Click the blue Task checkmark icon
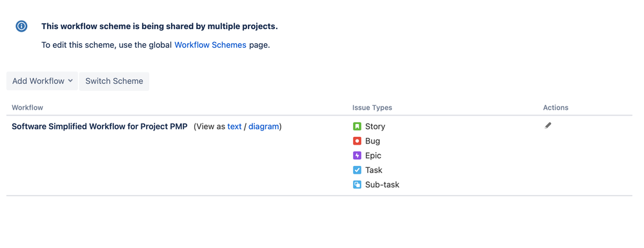Screen dimensions: 644x248 357,170
